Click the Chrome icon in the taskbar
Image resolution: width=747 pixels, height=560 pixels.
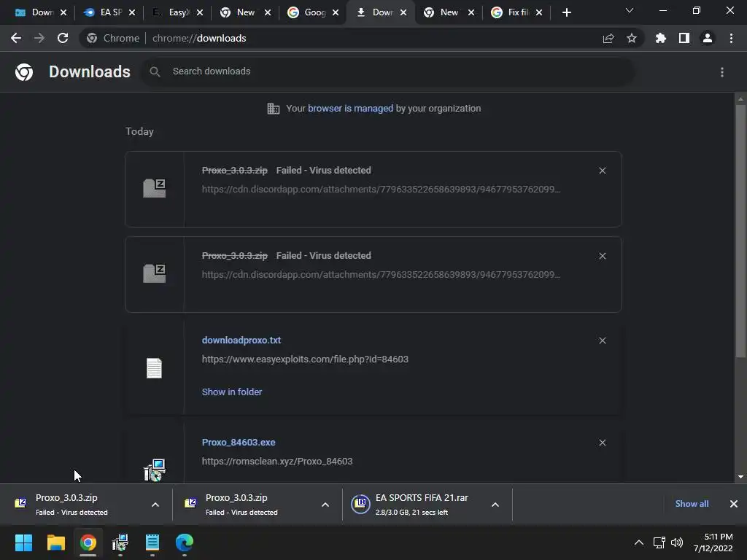point(88,542)
